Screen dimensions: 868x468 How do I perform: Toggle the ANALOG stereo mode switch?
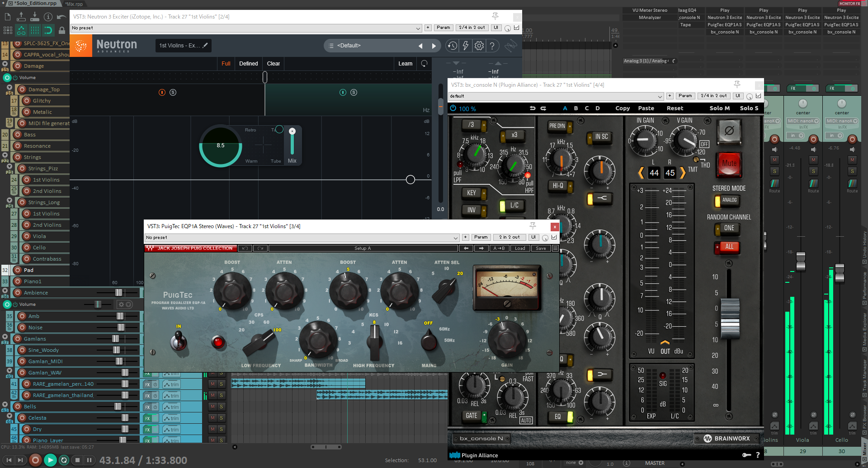(726, 200)
